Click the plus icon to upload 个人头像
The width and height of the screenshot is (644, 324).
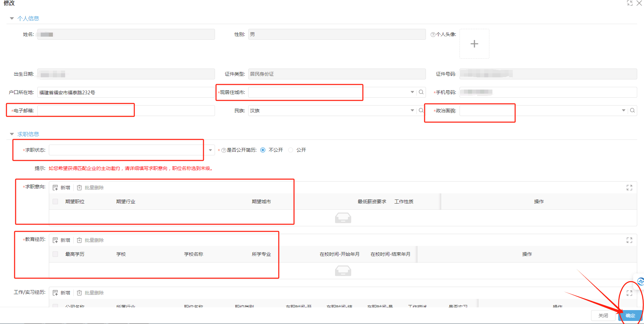(x=474, y=44)
